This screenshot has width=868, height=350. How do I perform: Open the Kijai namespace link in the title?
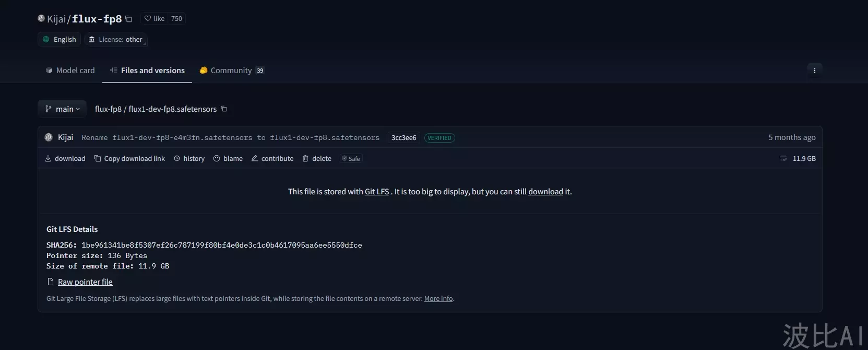pyautogui.click(x=56, y=19)
